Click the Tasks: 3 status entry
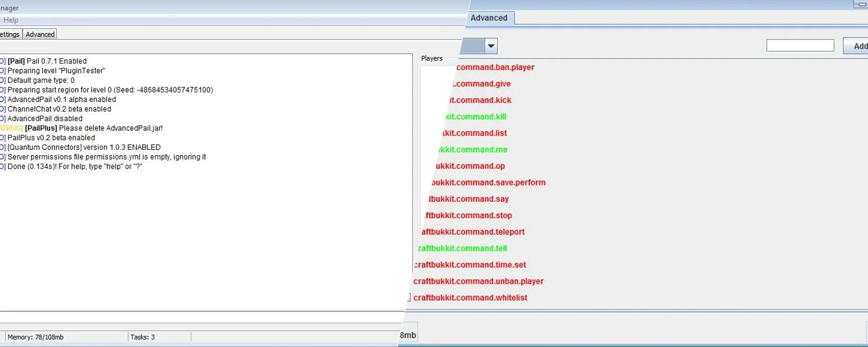Screen dimensions: 868x347 click(x=143, y=337)
